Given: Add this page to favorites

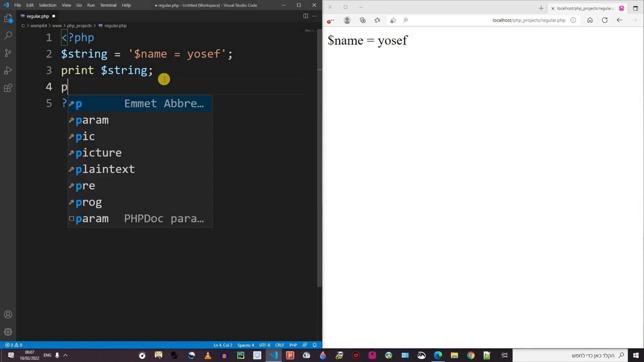Looking at the screenshot, I should click(393, 20).
